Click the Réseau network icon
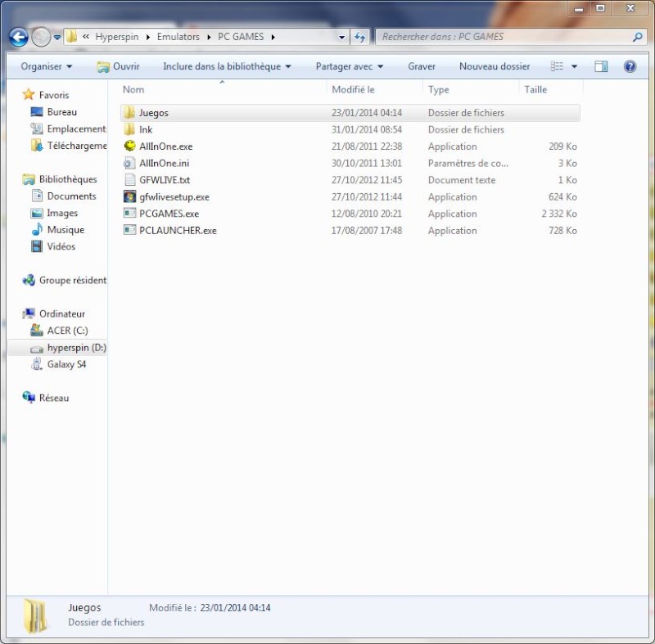Image resolution: width=655 pixels, height=644 pixels. (29, 398)
